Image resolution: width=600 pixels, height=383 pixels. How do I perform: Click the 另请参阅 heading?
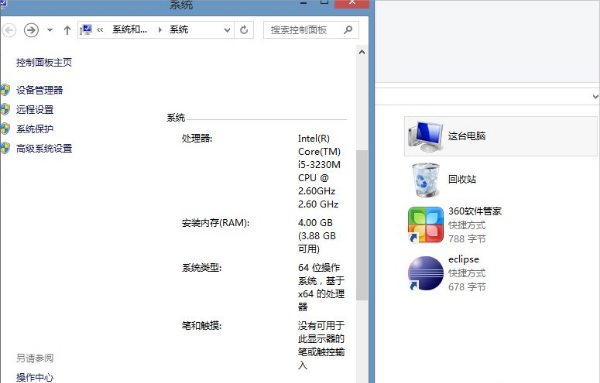(35, 358)
